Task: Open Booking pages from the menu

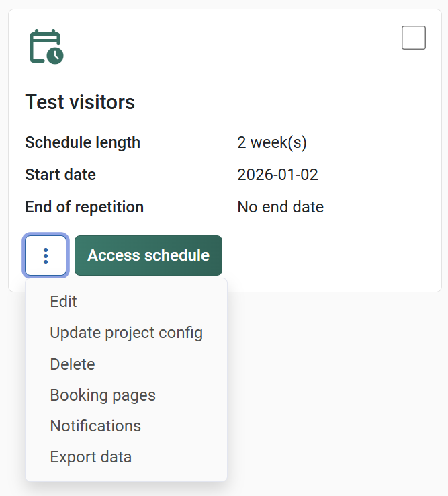Action: tap(103, 395)
